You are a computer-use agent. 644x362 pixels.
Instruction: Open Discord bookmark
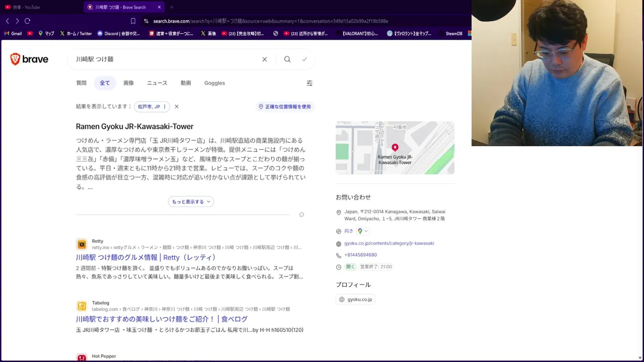119,34
